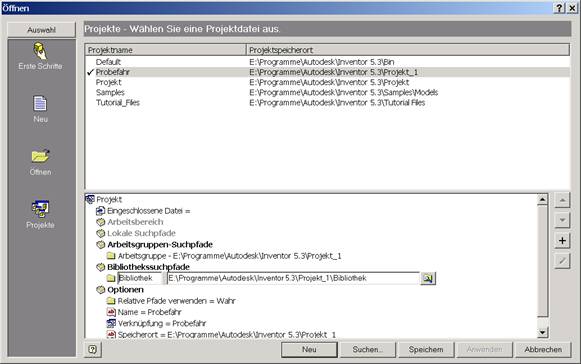Select the Optionen tree node
The height and width of the screenshot is (364, 581).
tap(125, 289)
